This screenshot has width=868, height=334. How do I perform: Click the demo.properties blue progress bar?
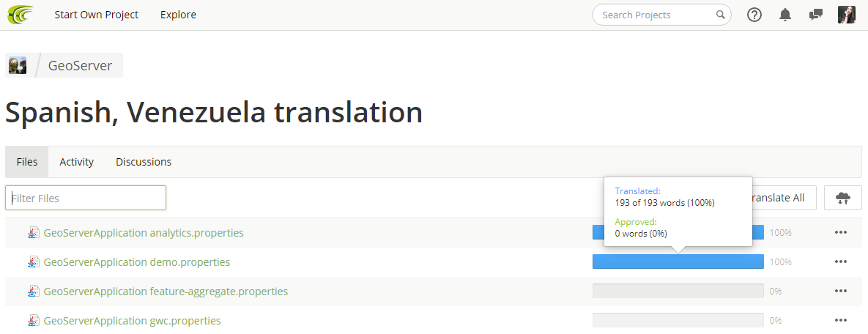(678, 261)
